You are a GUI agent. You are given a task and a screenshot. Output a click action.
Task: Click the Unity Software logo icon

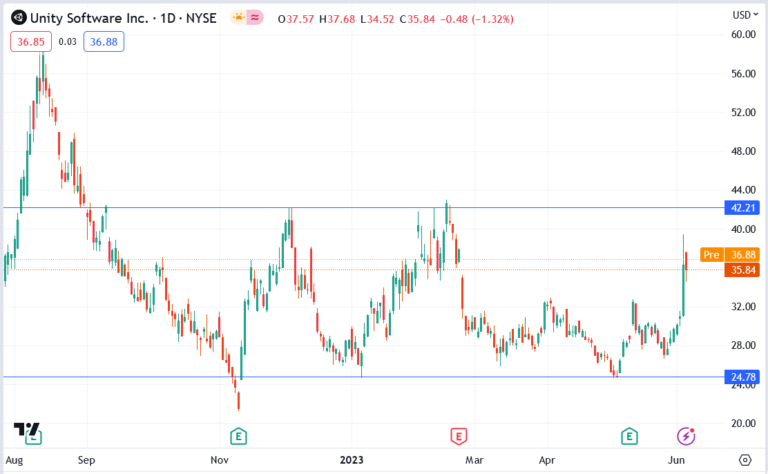pos(18,17)
